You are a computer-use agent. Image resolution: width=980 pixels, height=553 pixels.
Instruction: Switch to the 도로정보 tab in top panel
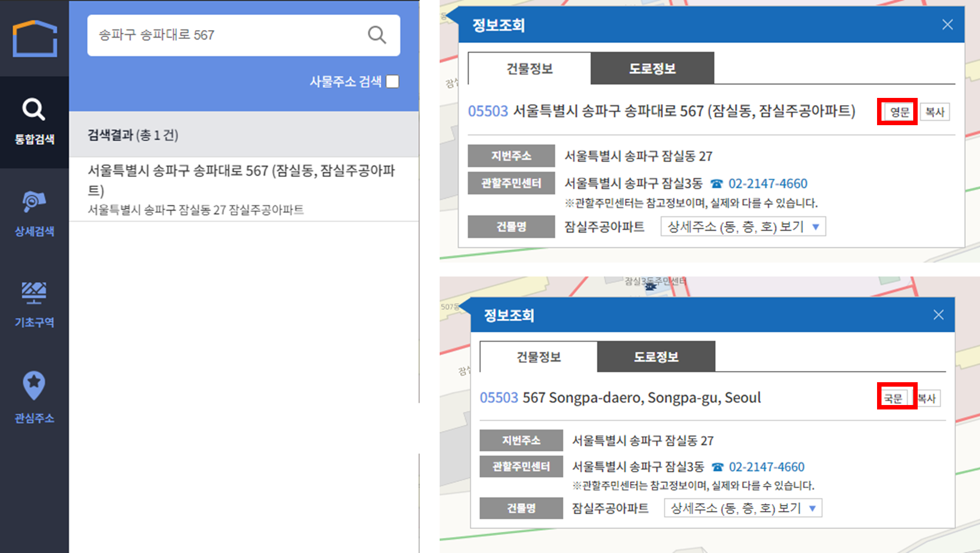652,68
